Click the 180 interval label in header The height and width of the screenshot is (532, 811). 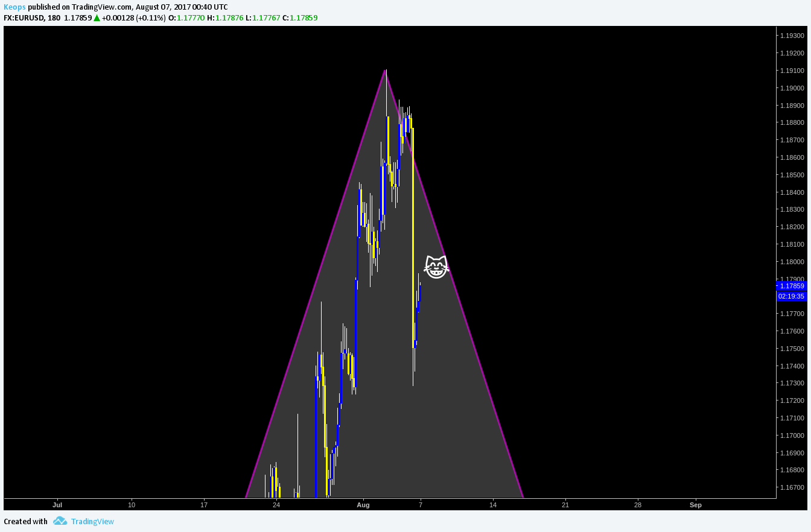(53, 17)
